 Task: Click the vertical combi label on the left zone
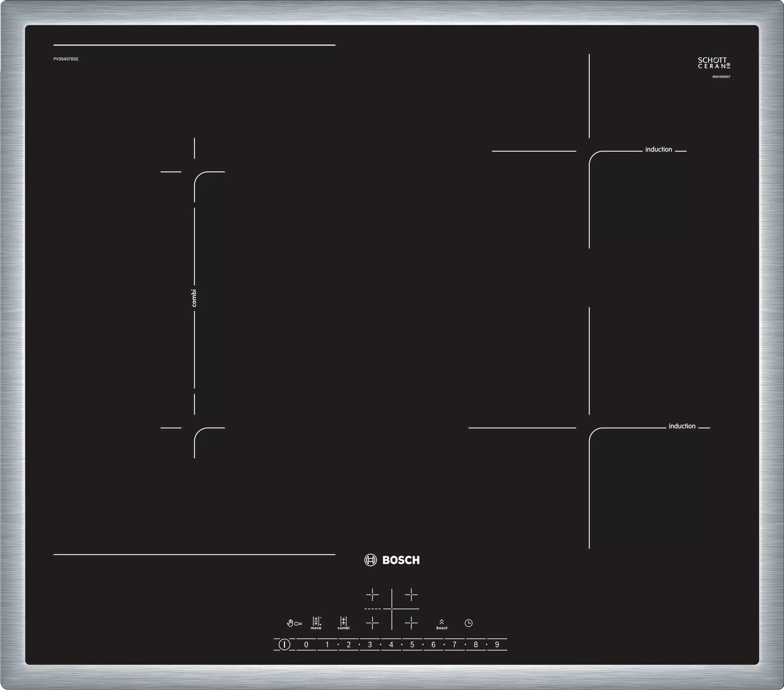194,298
